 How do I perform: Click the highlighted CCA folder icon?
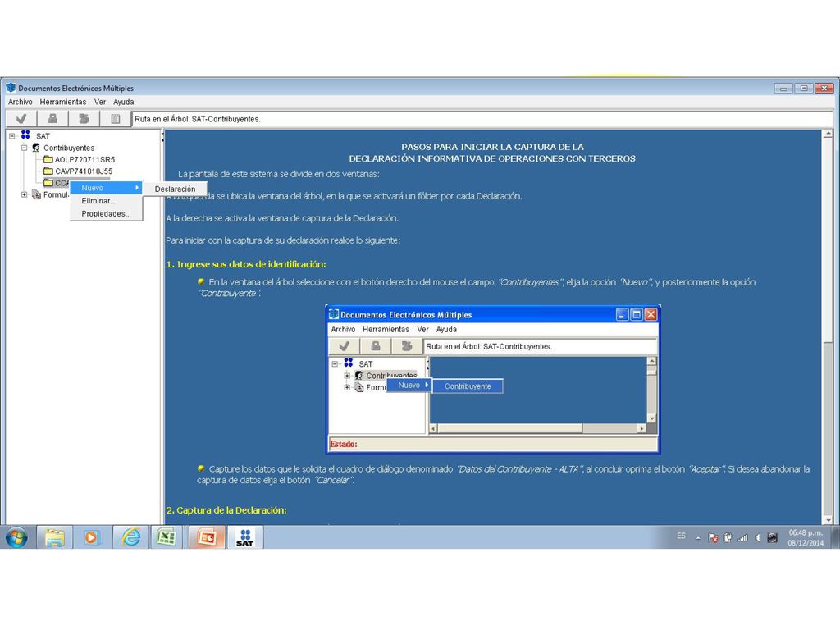[48, 183]
